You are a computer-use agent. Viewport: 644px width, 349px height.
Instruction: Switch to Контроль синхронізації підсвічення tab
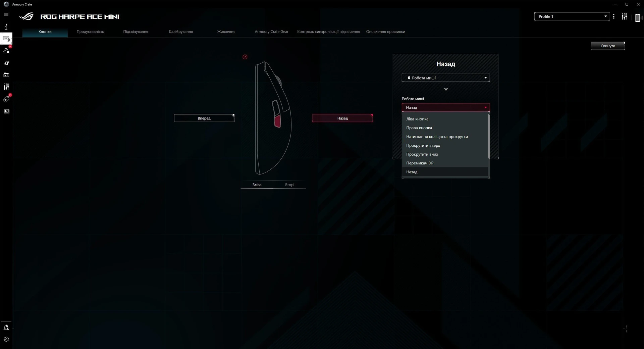coord(328,32)
